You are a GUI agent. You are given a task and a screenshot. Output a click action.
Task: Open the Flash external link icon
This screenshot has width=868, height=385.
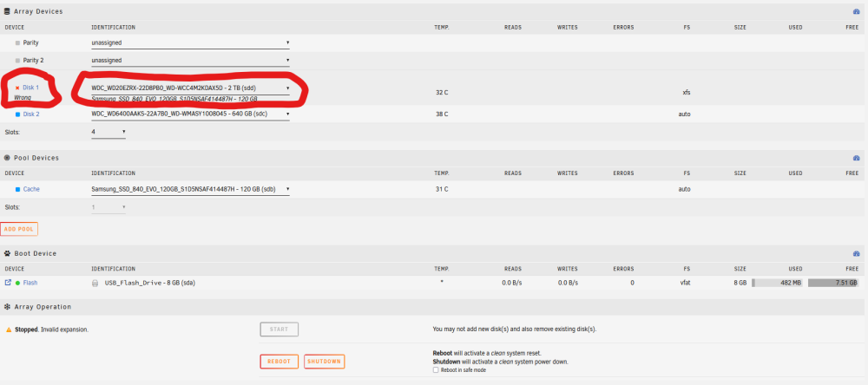pyautogui.click(x=8, y=283)
